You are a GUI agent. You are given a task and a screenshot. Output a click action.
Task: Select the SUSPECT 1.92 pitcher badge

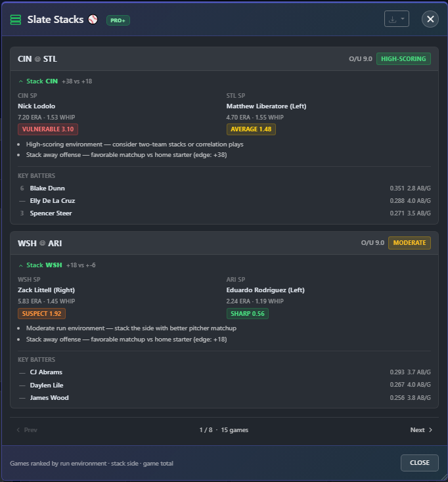click(x=41, y=313)
